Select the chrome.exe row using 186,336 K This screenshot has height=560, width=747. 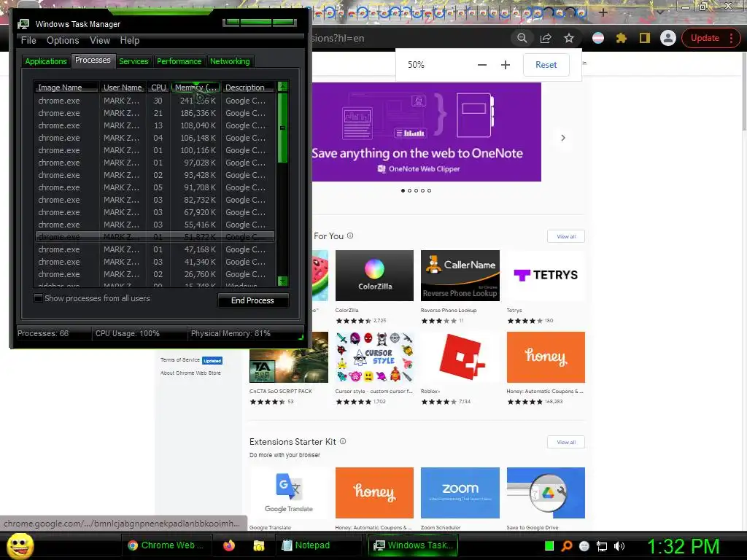(155, 113)
